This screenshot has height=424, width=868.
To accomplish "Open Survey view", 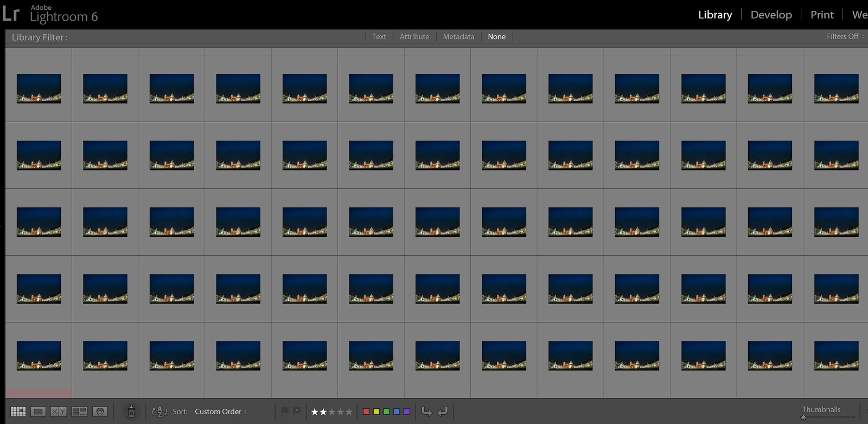I will tap(79, 412).
